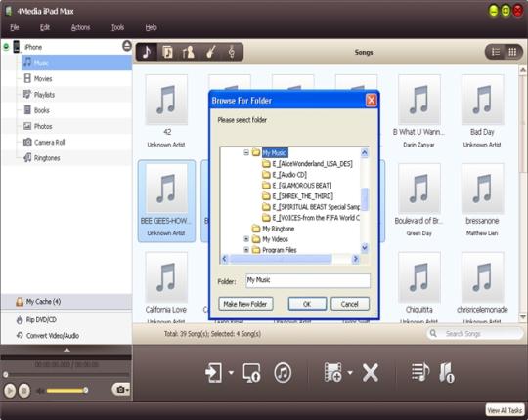The width and height of the screenshot is (528, 420).
Task: Switch to the Artists view icon
Action: (189, 52)
